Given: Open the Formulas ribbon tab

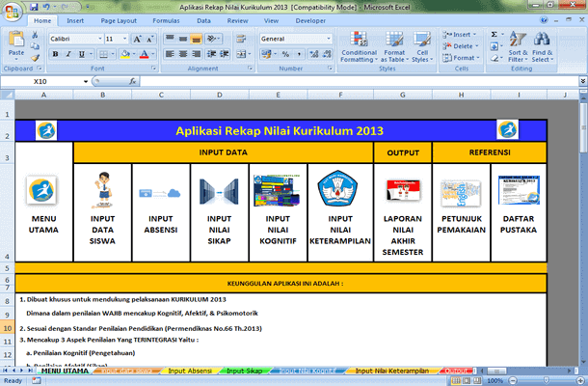Looking at the screenshot, I should (x=166, y=20).
